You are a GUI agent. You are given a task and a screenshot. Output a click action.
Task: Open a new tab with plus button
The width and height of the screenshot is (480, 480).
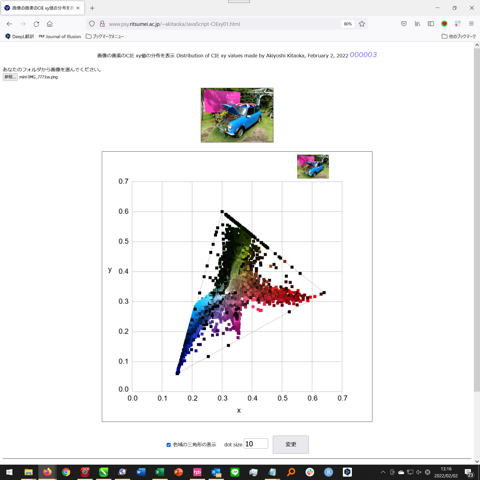click(92, 8)
